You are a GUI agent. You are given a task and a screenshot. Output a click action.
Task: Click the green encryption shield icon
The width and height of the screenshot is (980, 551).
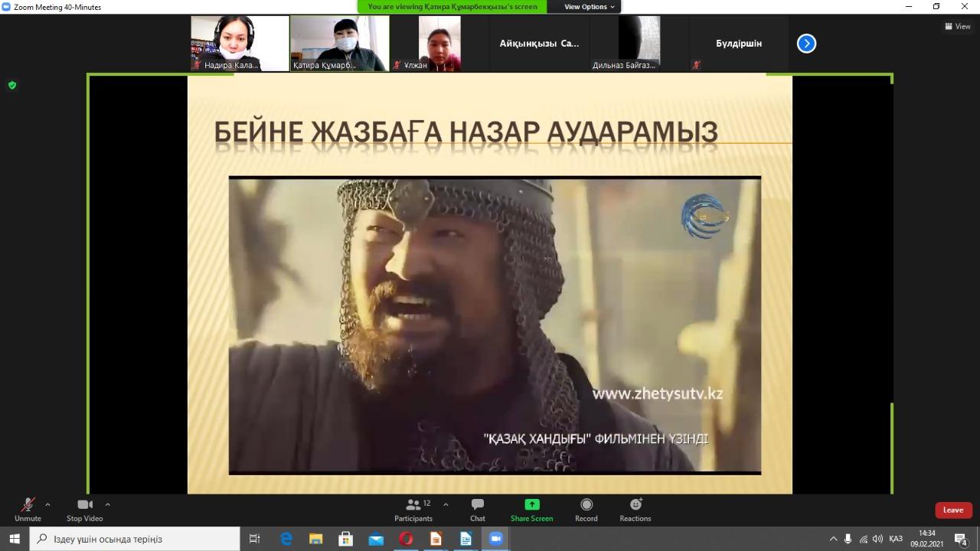coord(12,85)
